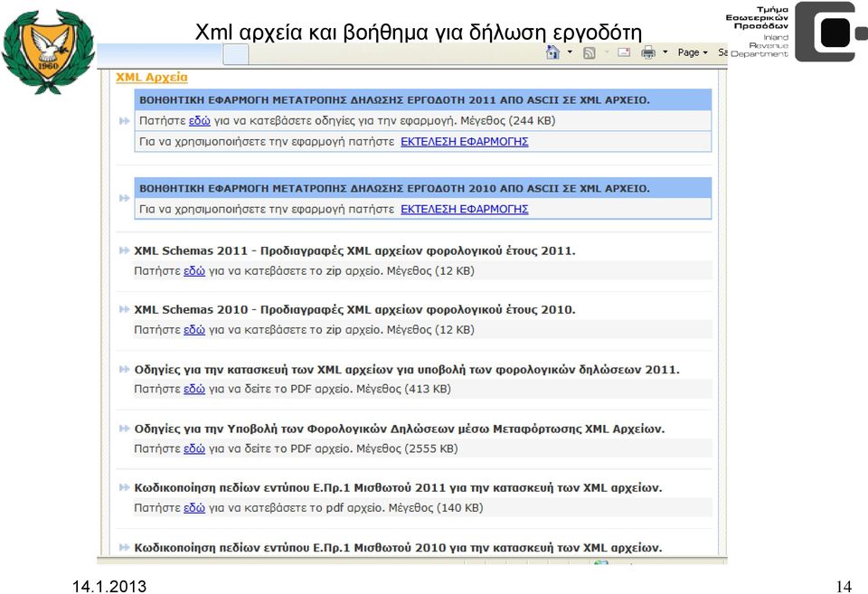Click the bullet arrow beside the 2011 converter box
The width and height of the screenshot is (868, 594).
[x=125, y=120]
